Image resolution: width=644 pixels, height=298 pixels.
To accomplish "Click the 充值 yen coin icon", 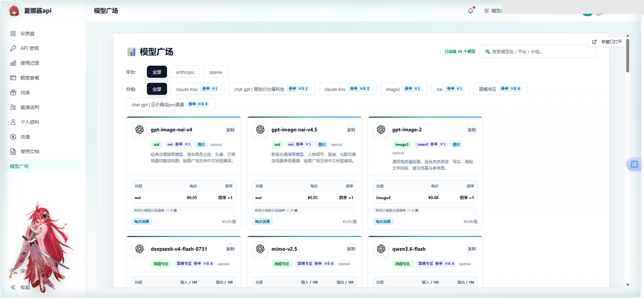I will [x=13, y=137].
